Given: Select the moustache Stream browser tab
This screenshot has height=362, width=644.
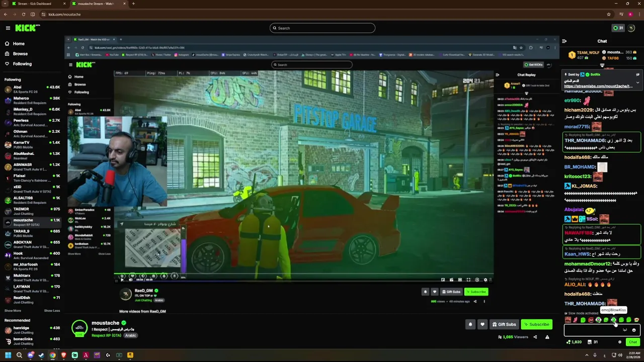Looking at the screenshot, I should click(x=99, y=4).
